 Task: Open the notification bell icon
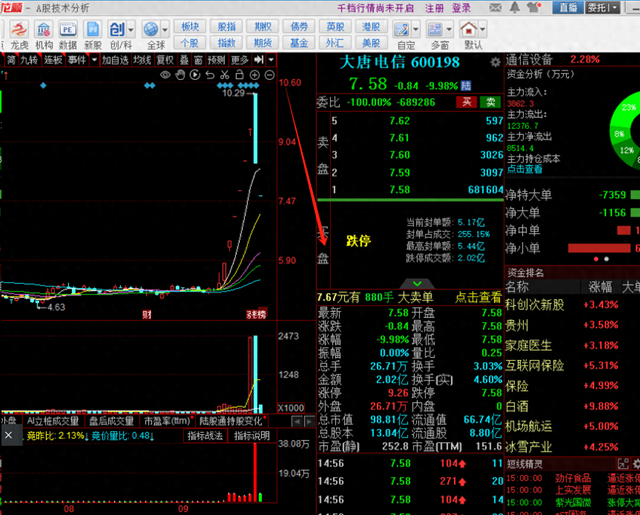[515, 7]
